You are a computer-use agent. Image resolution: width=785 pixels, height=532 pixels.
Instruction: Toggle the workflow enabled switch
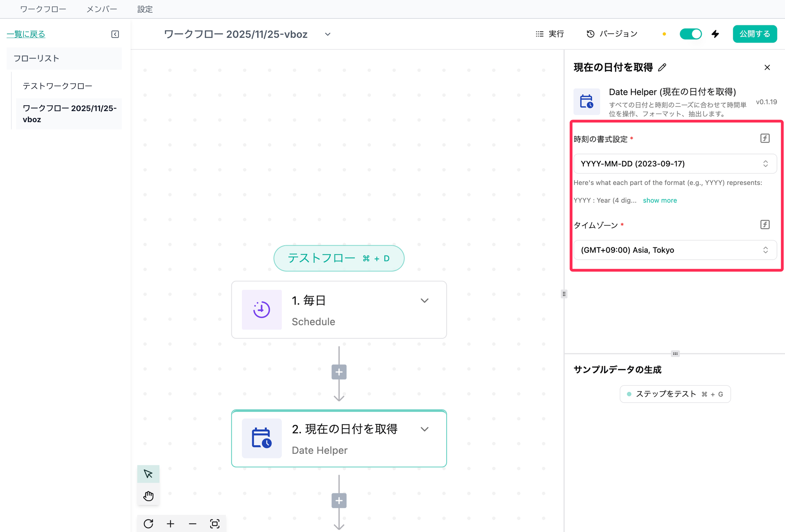point(690,34)
